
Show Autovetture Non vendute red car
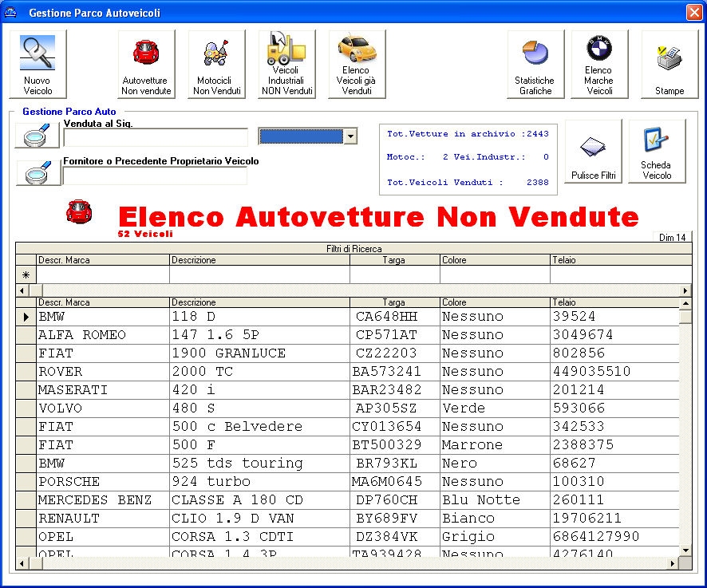click(146, 64)
